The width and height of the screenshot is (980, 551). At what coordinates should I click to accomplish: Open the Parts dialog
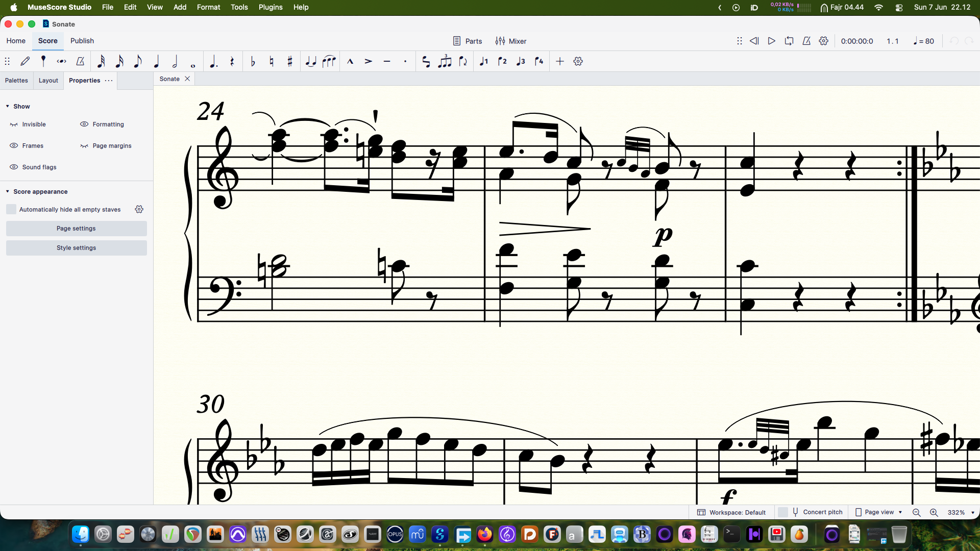(x=468, y=41)
